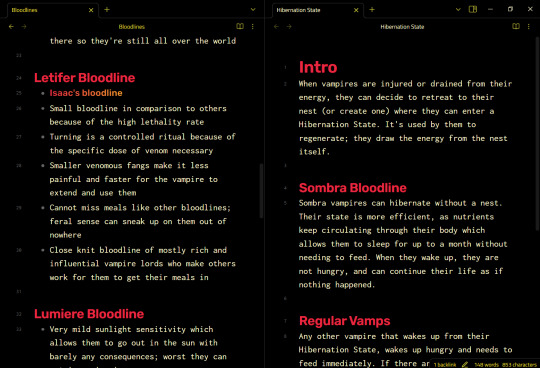Click the Regular Vamps heading

click(x=344, y=320)
